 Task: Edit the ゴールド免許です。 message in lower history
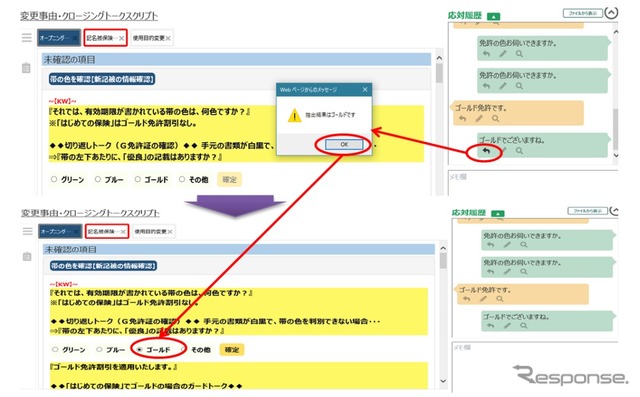tap(483, 299)
